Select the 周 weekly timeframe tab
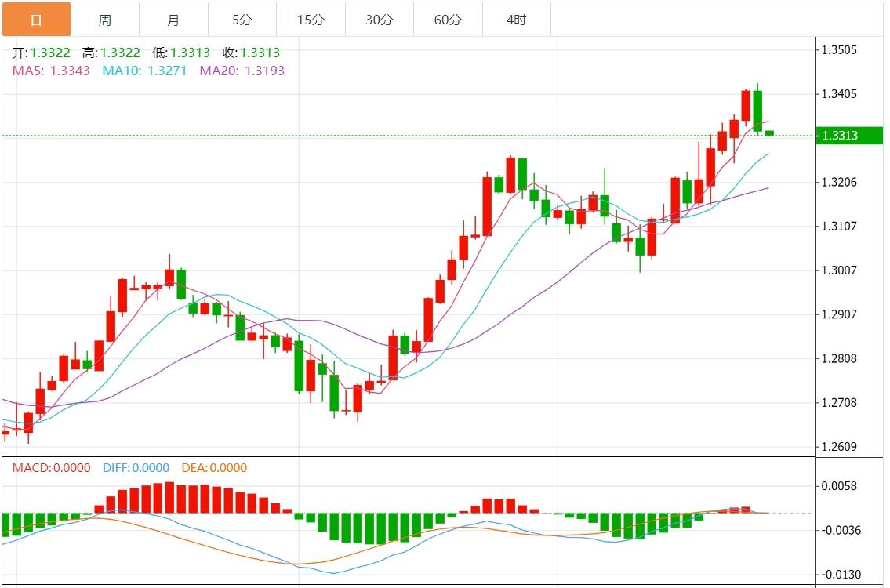 click(x=105, y=20)
